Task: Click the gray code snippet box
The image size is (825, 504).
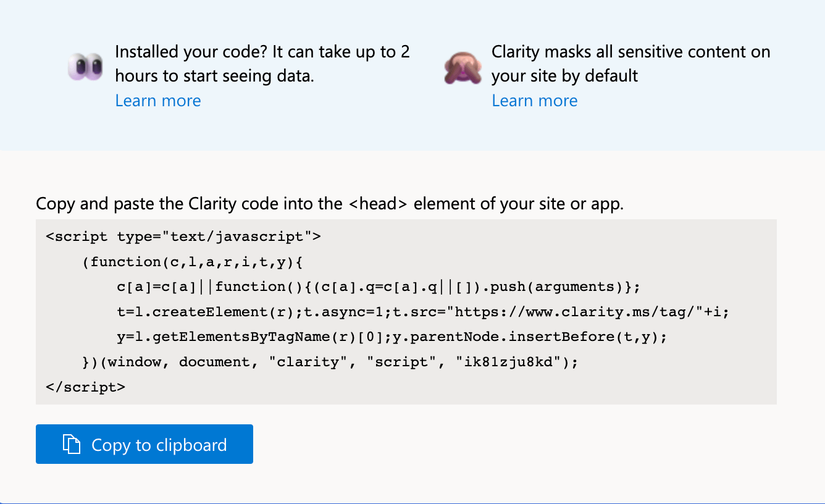Action: [406, 311]
